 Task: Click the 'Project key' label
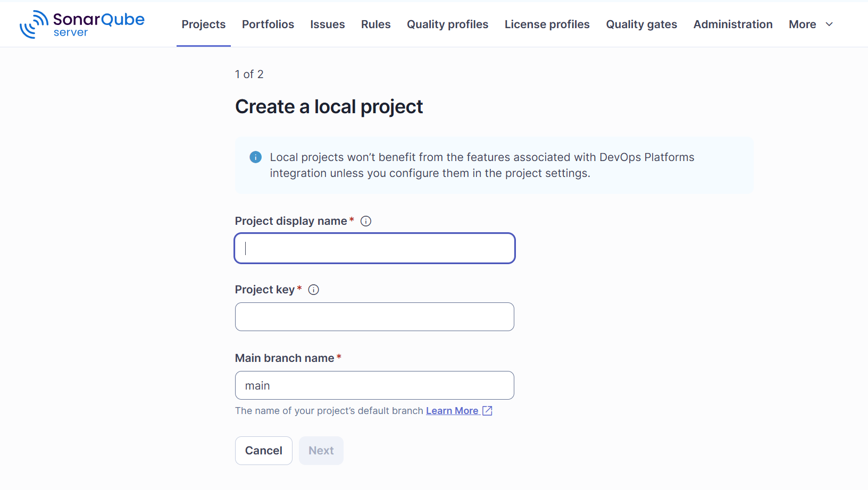(265, 290)
